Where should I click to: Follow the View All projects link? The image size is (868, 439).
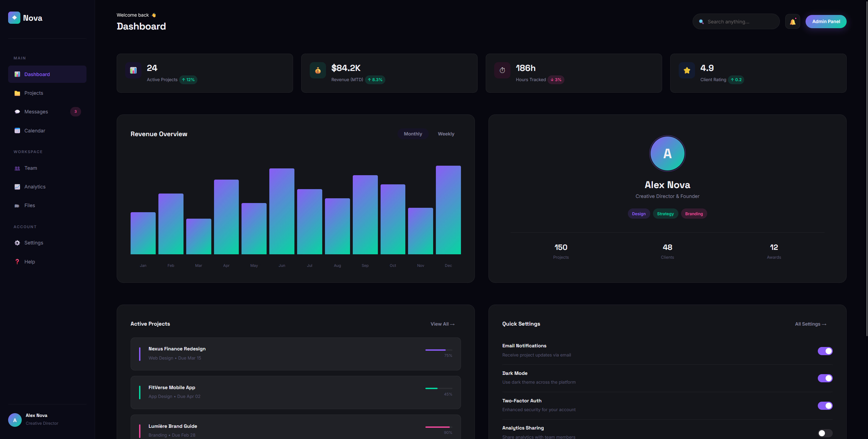(442, 324)
